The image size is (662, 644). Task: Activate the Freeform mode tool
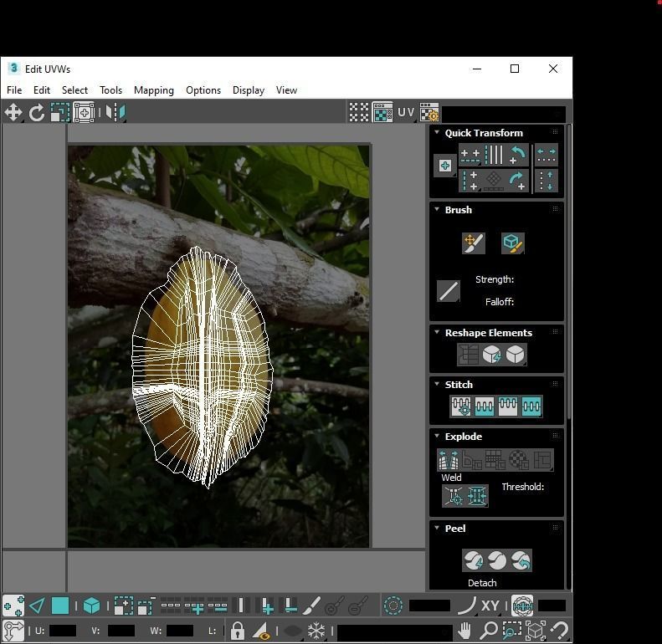[x=84, y=113]
